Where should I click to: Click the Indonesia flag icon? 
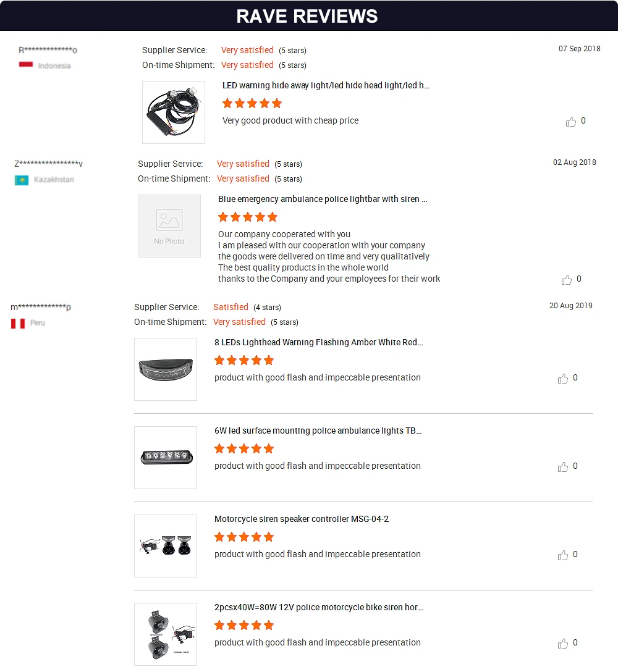[26, 65]
